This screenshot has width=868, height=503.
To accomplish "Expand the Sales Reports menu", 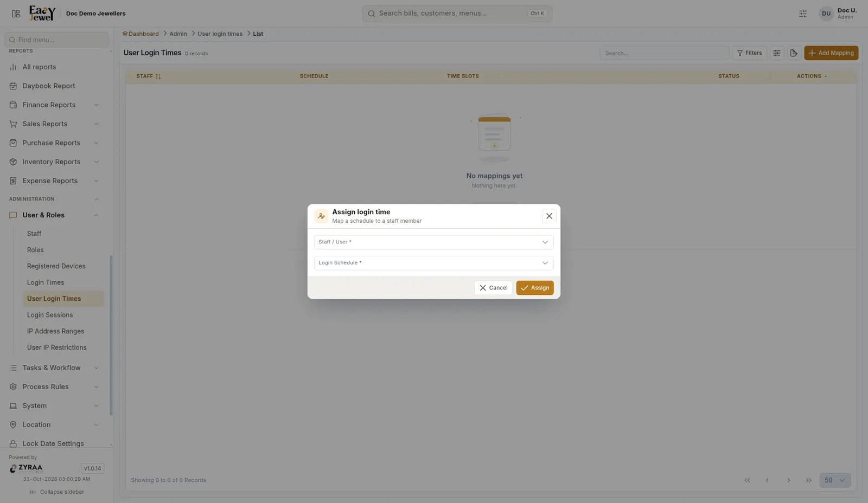I will [x=54, y=124].
